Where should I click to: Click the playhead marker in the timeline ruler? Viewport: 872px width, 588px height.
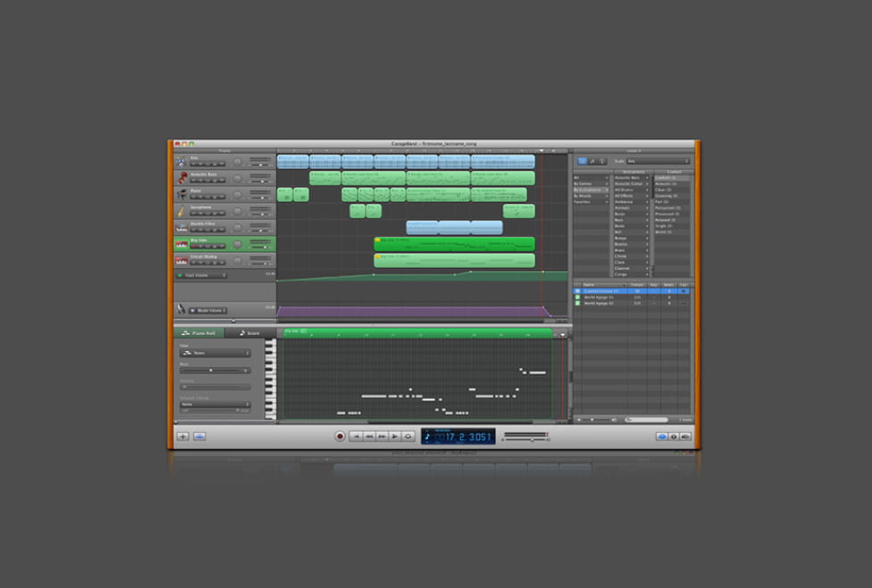(x=542, y=151)
